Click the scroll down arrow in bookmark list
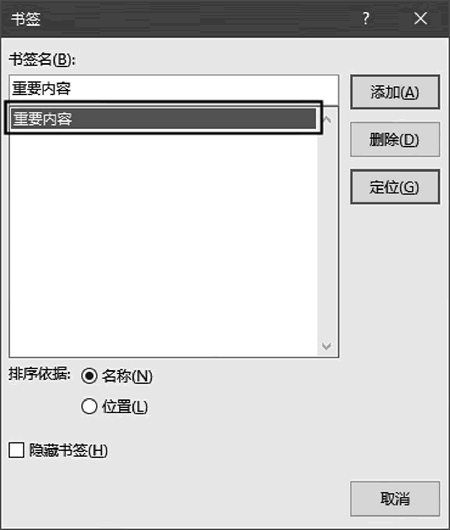The width and height of the screenshot is (450, 530). pos(326,346)
